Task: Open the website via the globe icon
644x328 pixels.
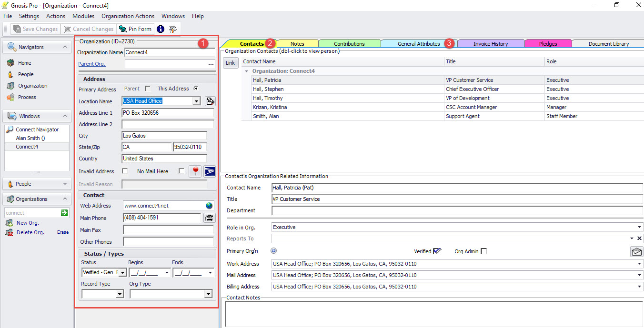Action: (209, 206)
